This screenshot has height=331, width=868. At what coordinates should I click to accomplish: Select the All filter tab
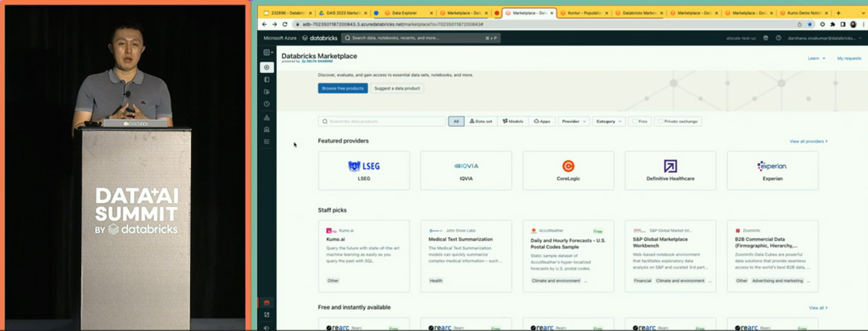point(456,122)
